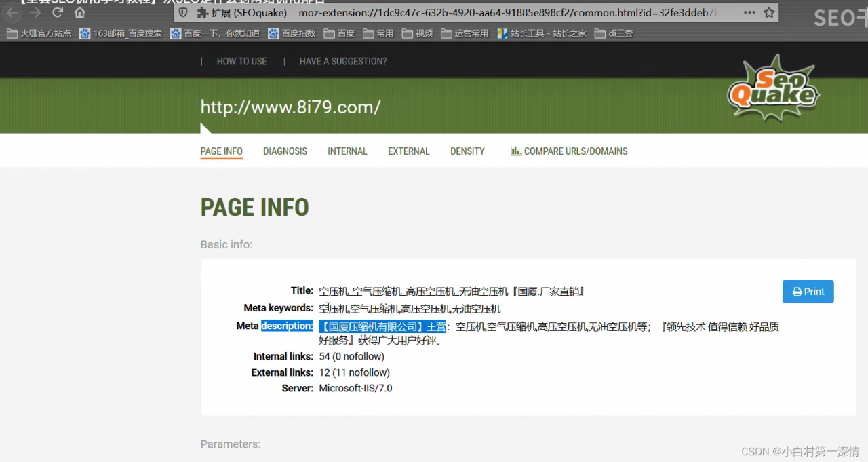Reload the page with refresh icon
This screenshot has height=462, width=868.
pos(58,13)
